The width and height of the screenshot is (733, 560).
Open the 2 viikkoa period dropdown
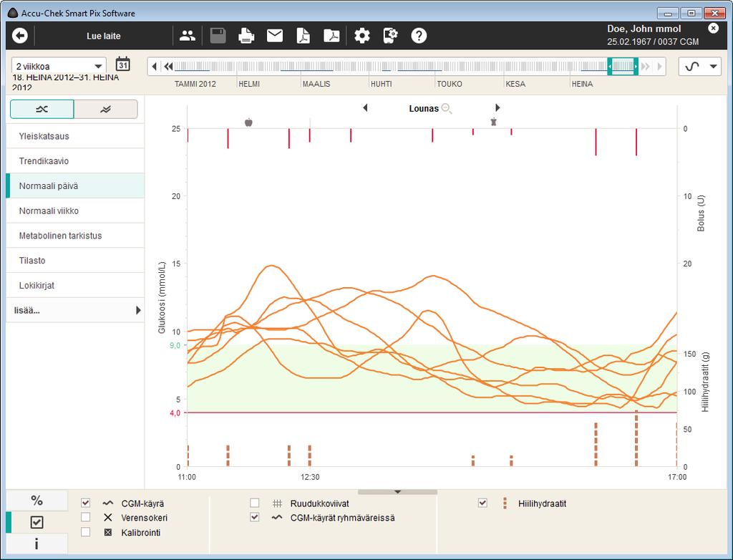pyautogui.click(x=59, y=66)
